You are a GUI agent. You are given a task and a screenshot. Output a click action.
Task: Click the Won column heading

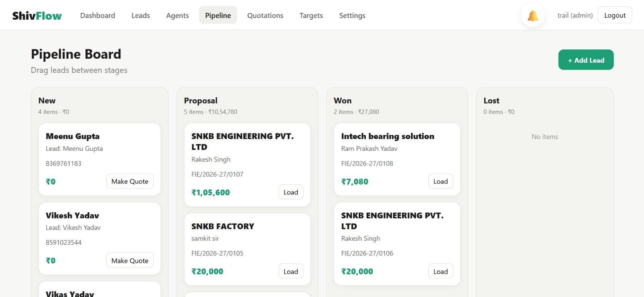343,100
